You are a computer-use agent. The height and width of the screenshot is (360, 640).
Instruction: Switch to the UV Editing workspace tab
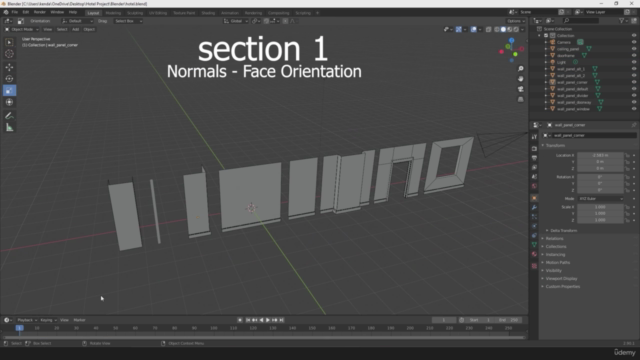tap(158, 13)
